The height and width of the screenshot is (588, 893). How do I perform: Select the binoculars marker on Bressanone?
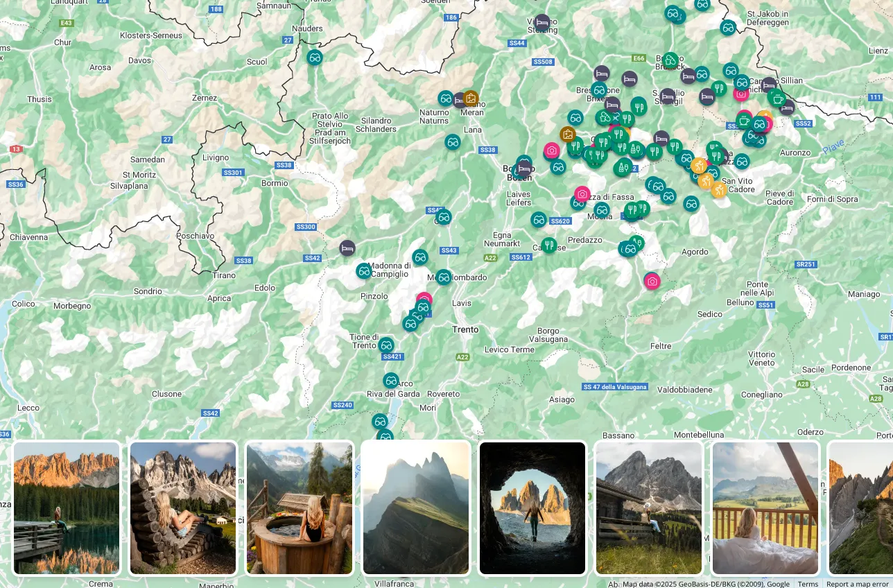pos(599,89)
